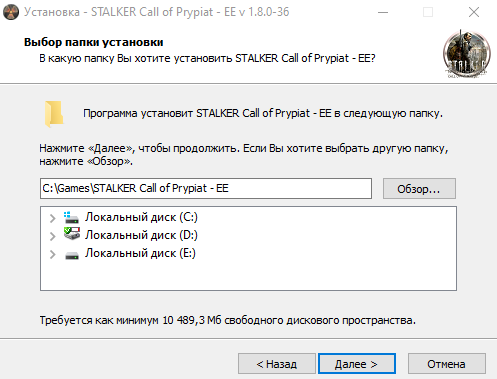Select the Локальный диск (C:) label
This screenshot has width=497, height=379.
[x=141, y=217]
